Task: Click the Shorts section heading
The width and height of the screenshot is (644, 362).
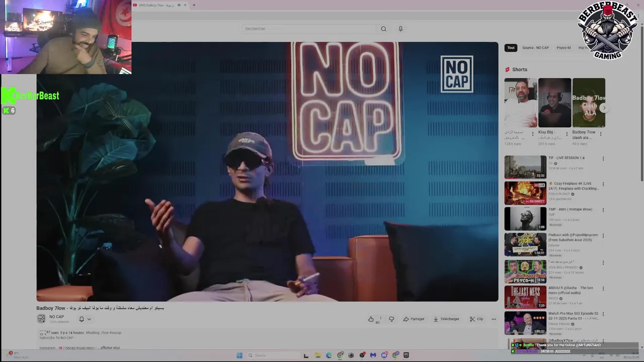Action: [520, 69]
